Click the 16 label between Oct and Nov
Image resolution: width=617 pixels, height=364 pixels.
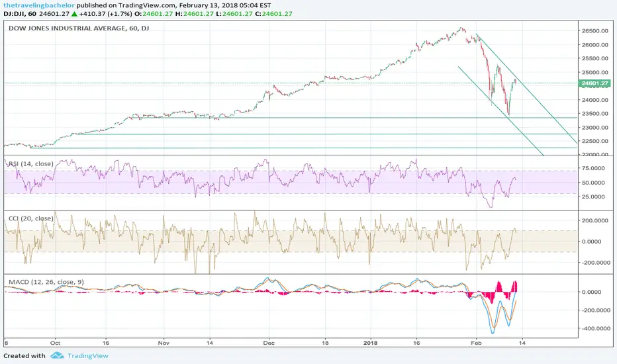pos(105,343)
